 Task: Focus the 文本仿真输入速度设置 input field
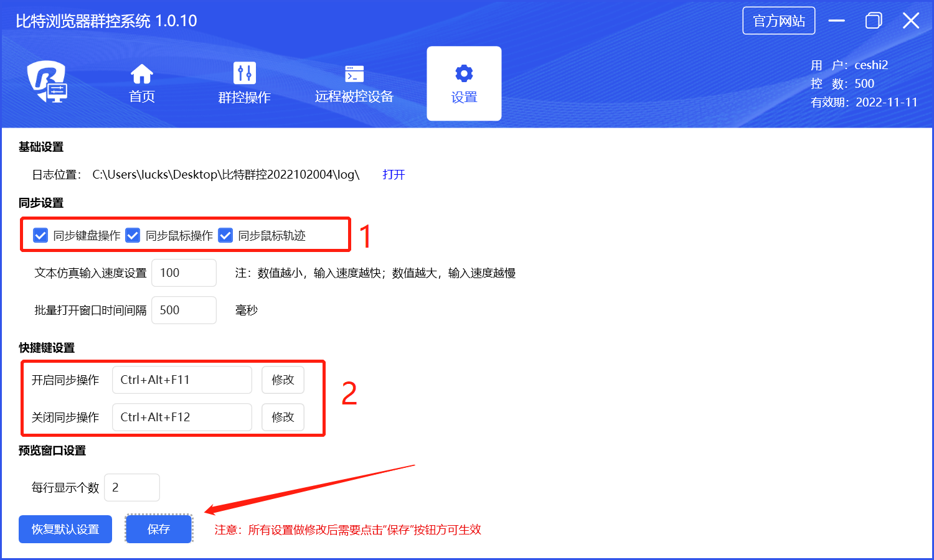(184, 273)
